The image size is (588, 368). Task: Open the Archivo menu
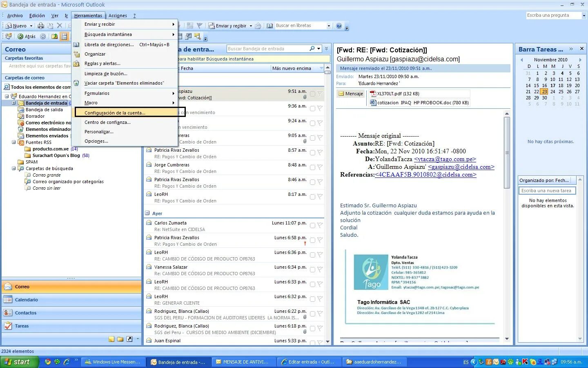(x=15, y=16)
